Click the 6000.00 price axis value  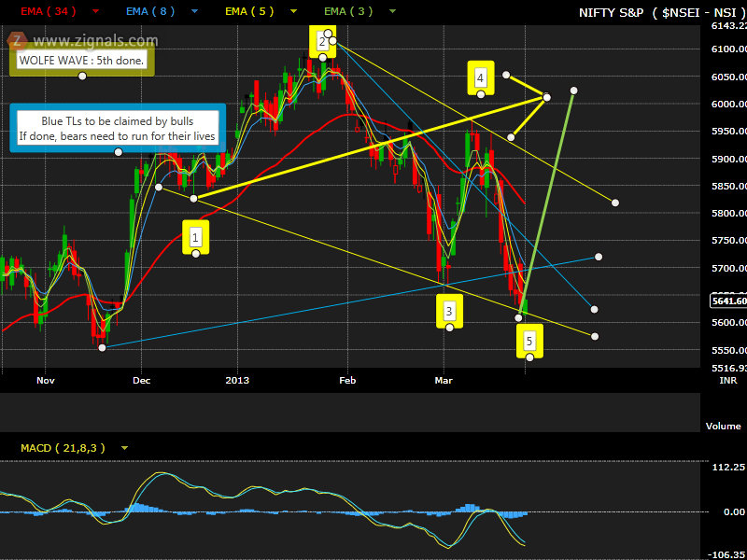(x=729, y=104)
